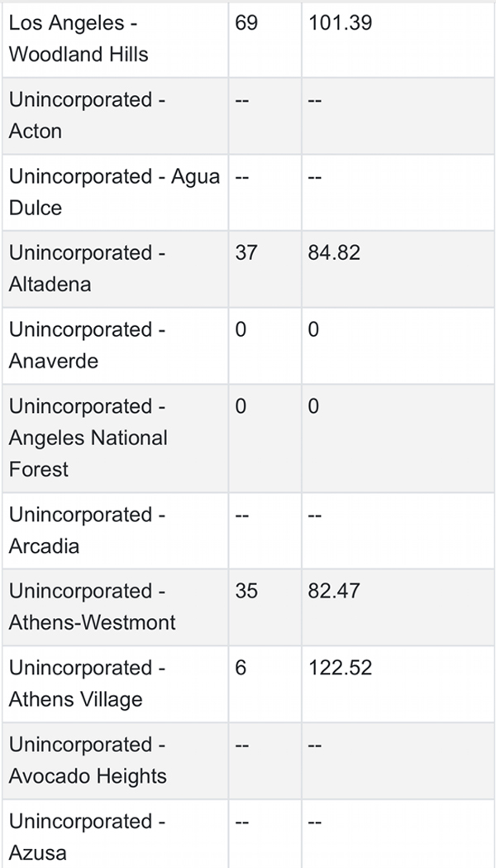Image resolution: width=496 pixels, height=868 pixels.
Task: Select the 82.47 rate value
Action: click(334, 591)
